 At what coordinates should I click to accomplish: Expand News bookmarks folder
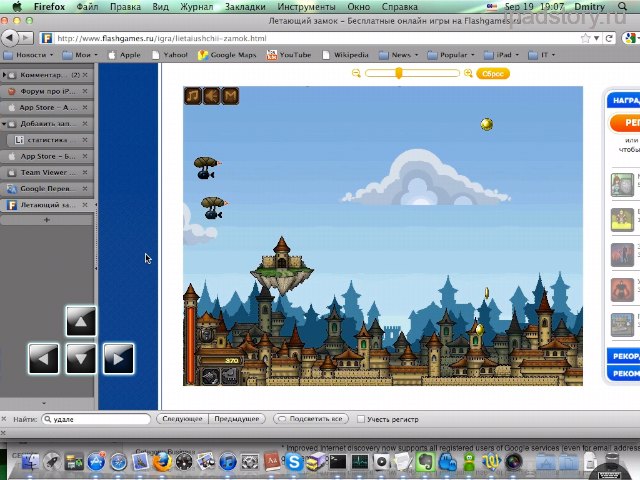click(398, 55)
